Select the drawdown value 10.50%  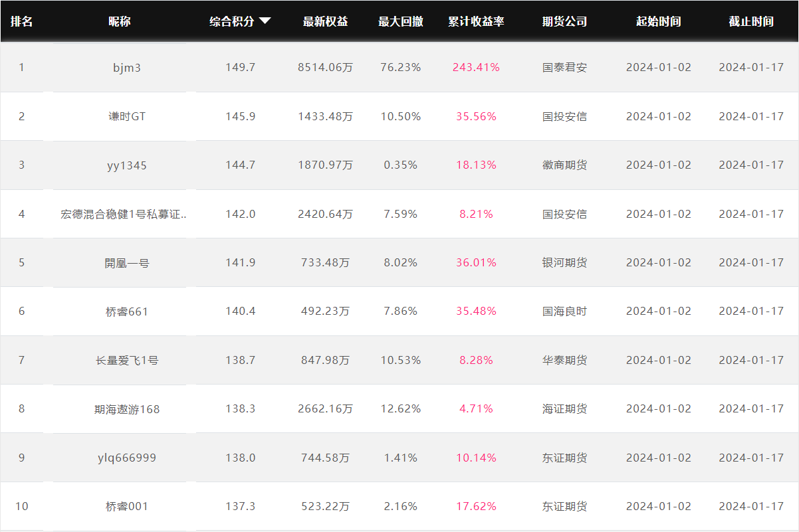pos(401,116)
